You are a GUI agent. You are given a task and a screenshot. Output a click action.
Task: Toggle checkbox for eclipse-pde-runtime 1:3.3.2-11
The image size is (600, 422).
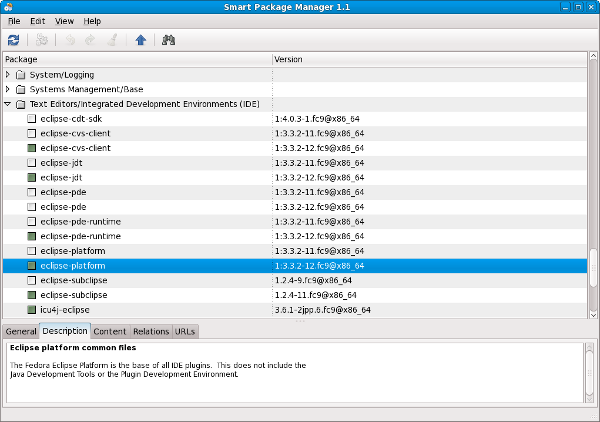click(x=32, y=222)
